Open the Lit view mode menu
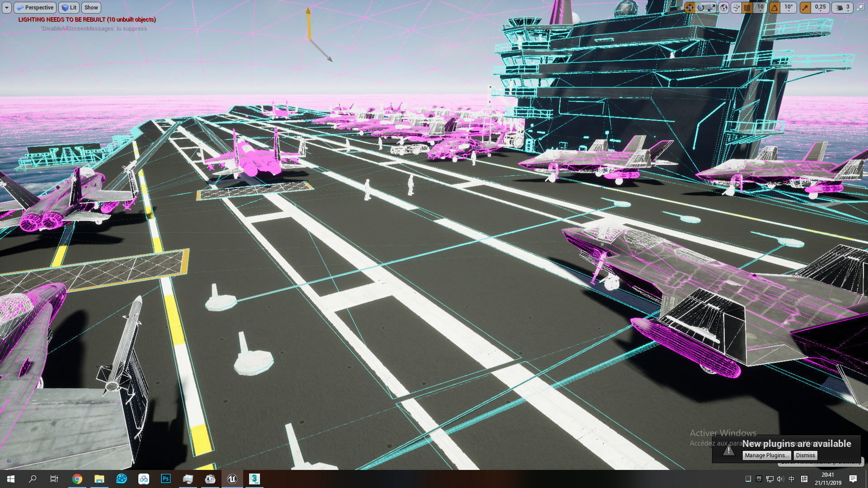The image size is (868, 488). click(x=69, y=8)
